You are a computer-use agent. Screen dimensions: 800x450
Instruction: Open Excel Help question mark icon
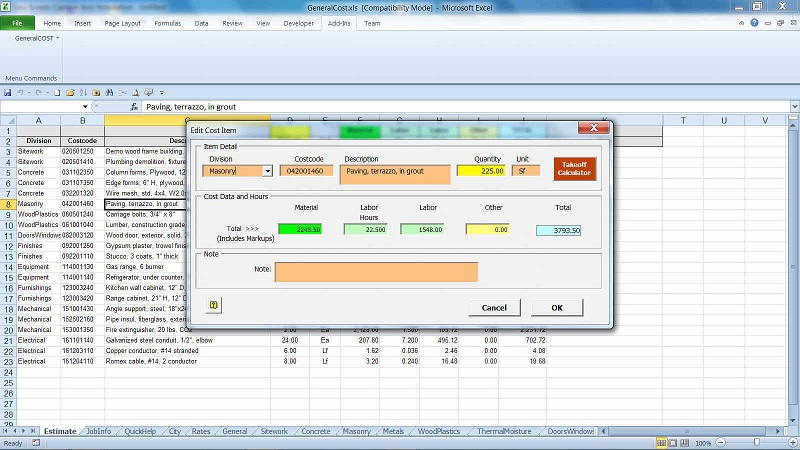point(754,23)
